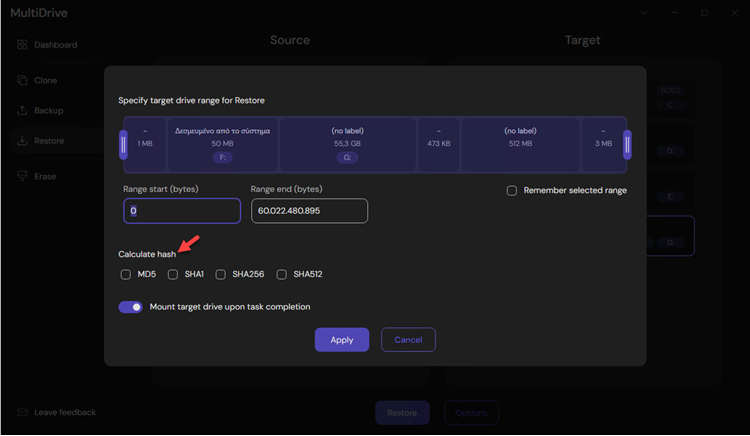Image resolution: width=750 pixels, height=436 pixels.
Task: Cancel the range dialog
Action: pos(408,340)
